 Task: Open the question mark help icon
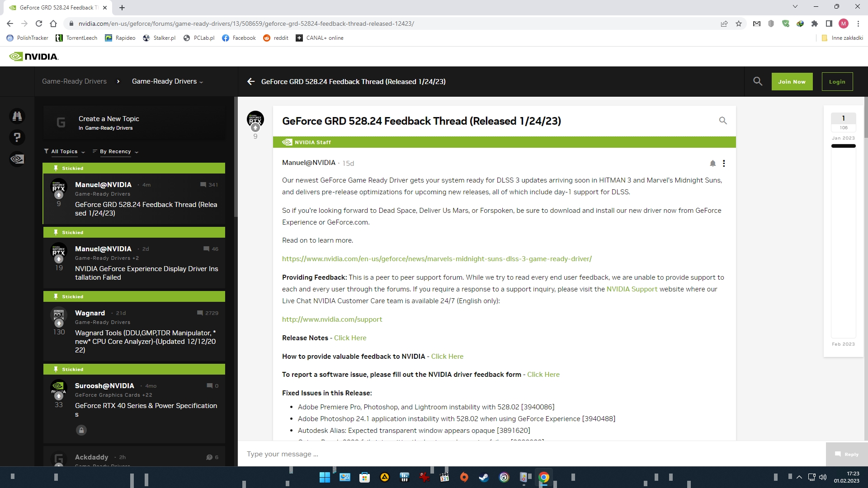pos(17,137)
